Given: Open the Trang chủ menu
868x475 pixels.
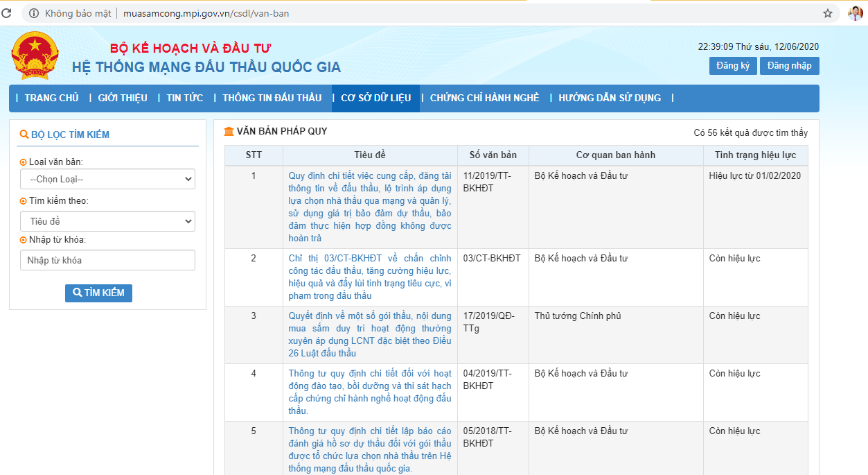Looking at the screenshot, I should tap(51, 98).
